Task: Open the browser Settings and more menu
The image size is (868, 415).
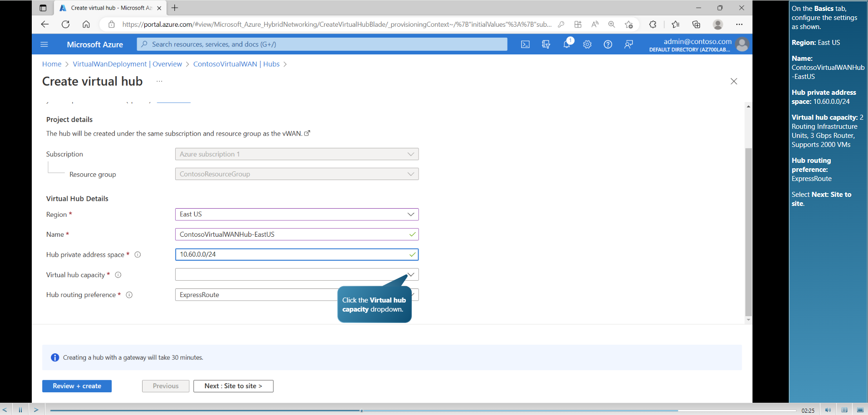Action: (739, 24)
